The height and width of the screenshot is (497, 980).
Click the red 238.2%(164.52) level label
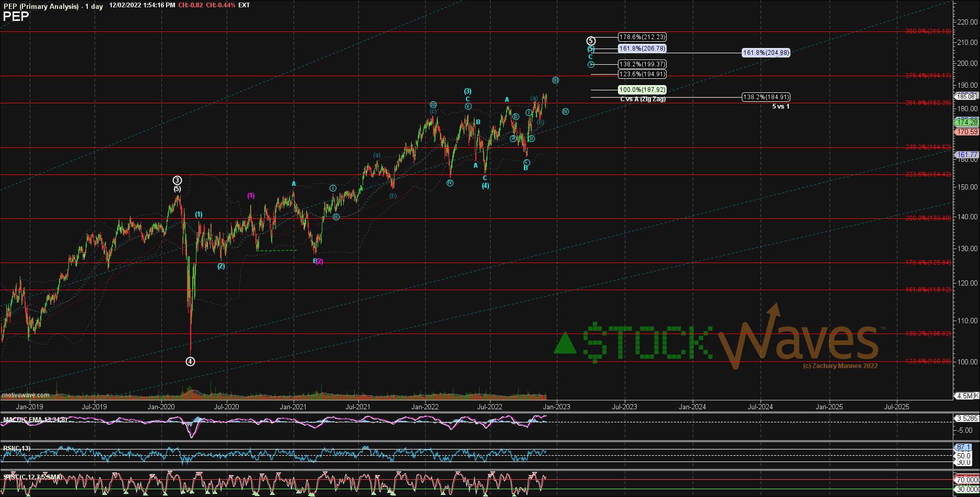[x=928, y=147]
